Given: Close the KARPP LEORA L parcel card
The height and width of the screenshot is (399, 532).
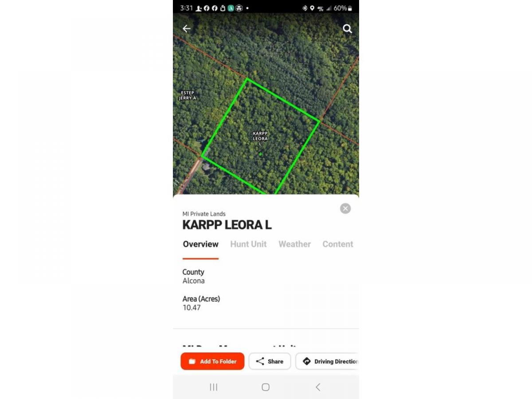Looking at the screenshot, I should (345, 208).
